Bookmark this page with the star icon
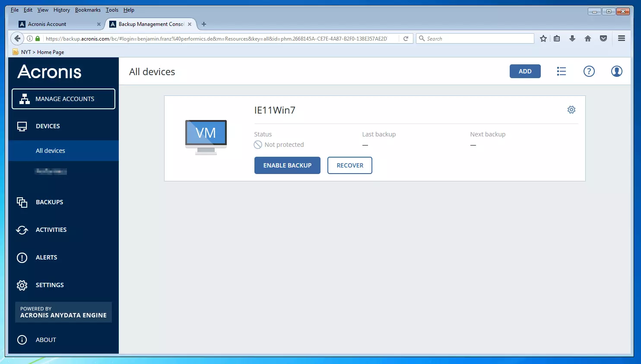641x364 pixels. [543, 38]
